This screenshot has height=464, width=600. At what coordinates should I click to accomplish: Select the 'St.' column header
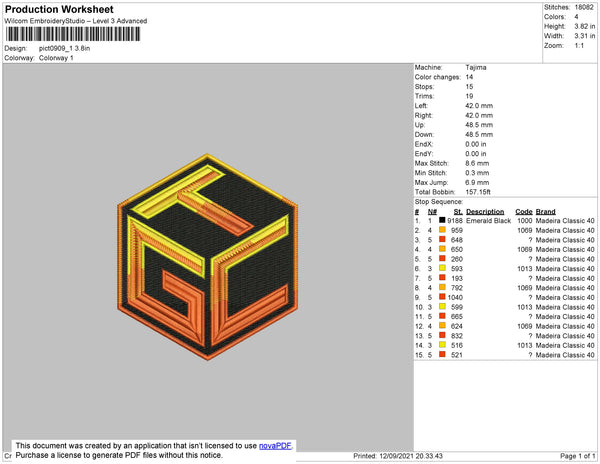click(x=458, y=212)
